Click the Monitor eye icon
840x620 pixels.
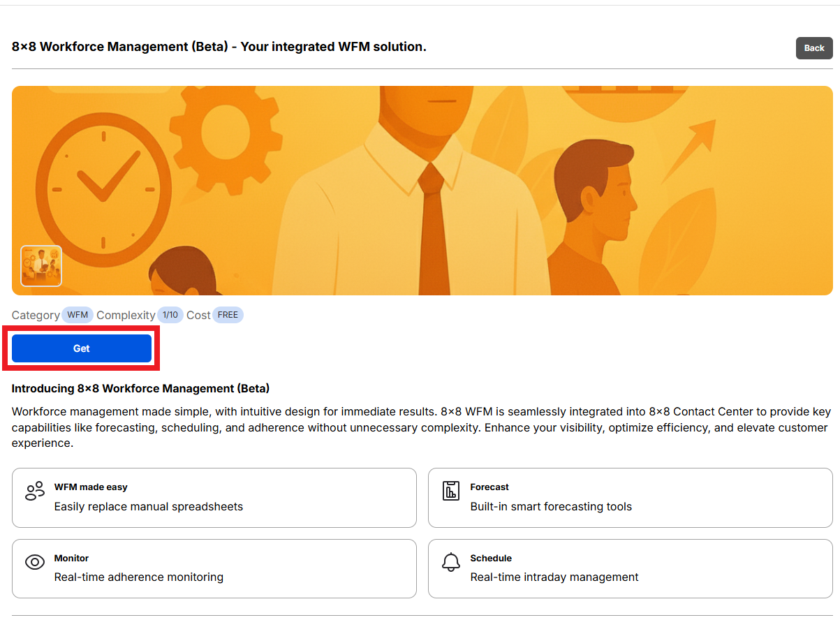(35, 562)
